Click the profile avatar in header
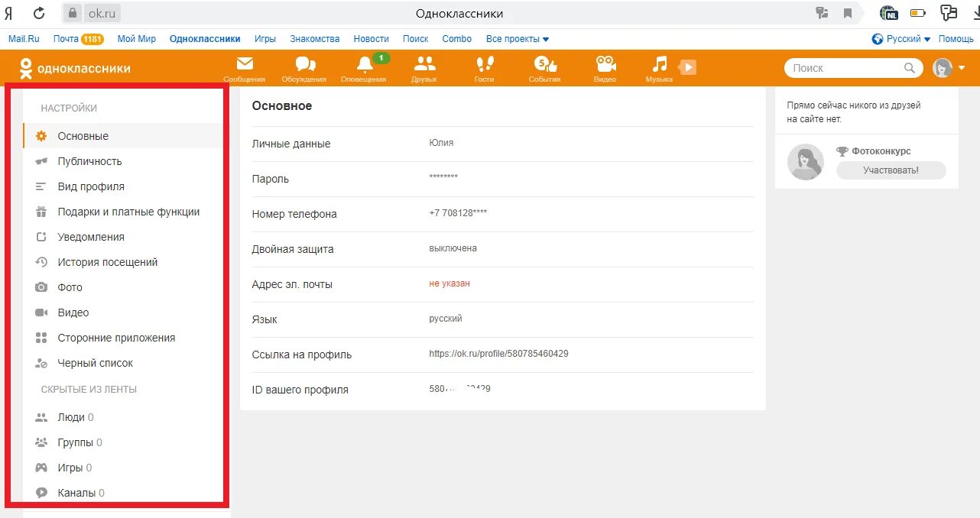 943,68
